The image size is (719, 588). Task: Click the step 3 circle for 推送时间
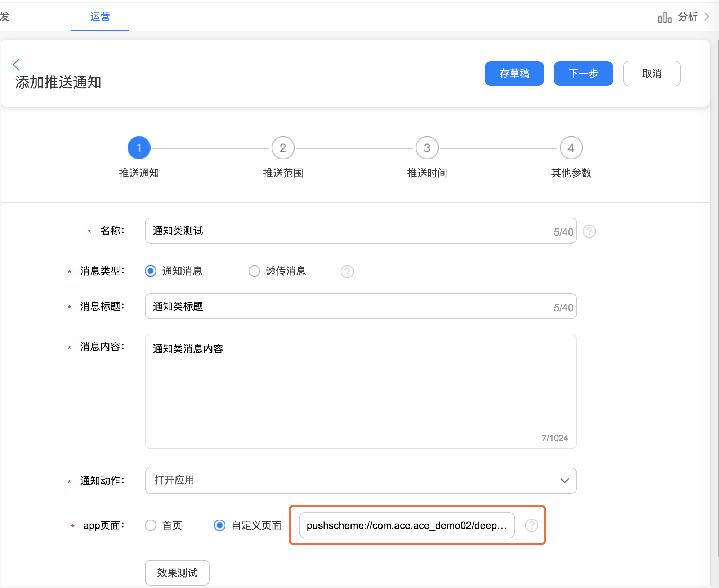(427, 148)
